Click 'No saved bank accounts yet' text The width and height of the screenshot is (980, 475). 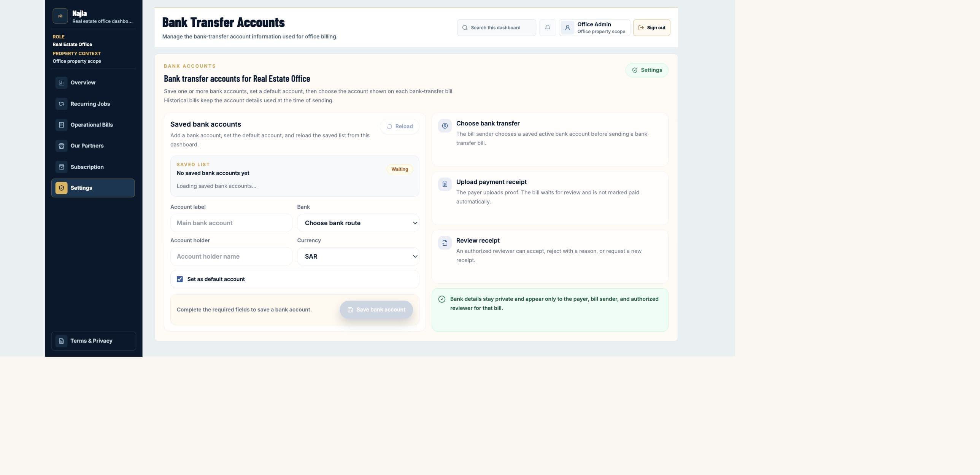213,173
